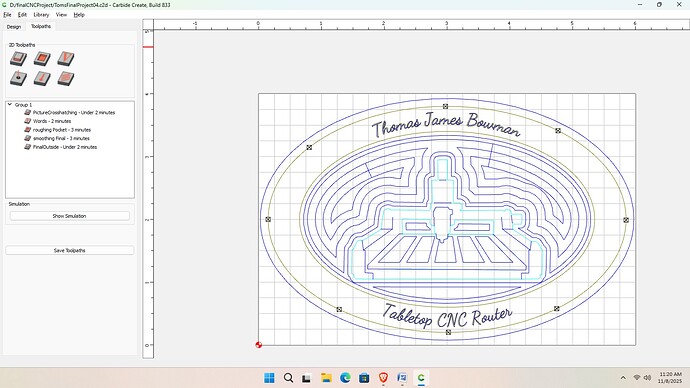The image size is (690, 388).
Task: Select the Engrave toolpath icon
Action: [42, 78]
